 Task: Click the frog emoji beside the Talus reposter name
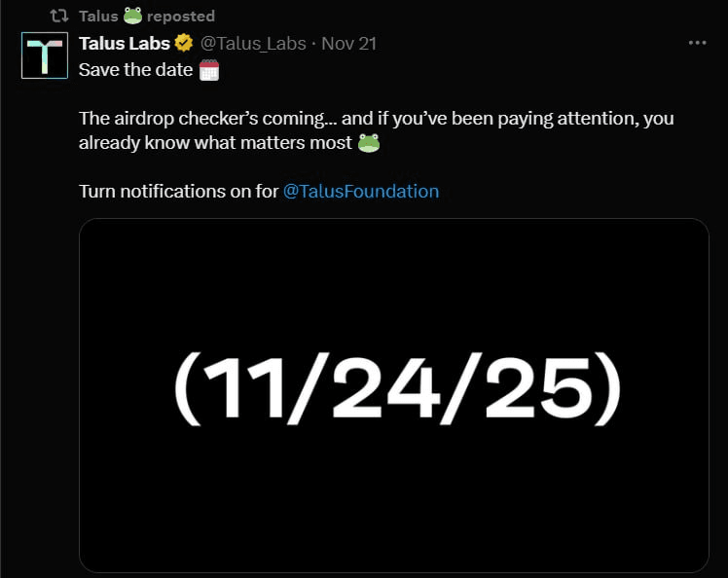pyautogui.click(x=133, y=16)
